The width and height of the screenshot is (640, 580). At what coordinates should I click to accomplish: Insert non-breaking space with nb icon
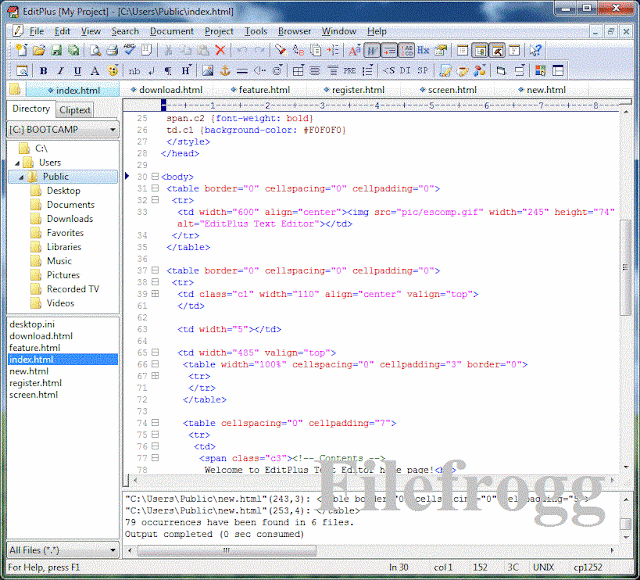[134, 71]
